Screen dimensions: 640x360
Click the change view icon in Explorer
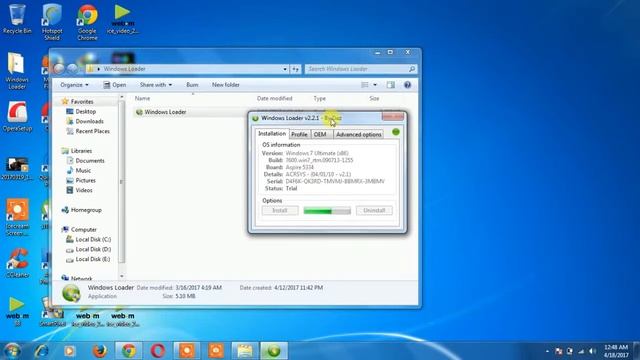[365, 85]
